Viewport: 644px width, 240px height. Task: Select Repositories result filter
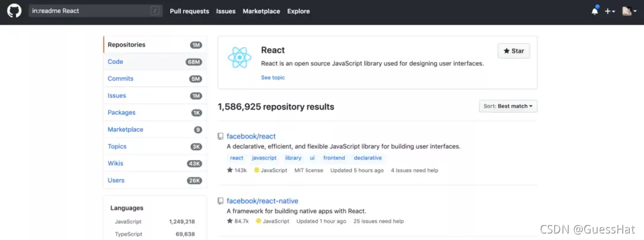155,45
